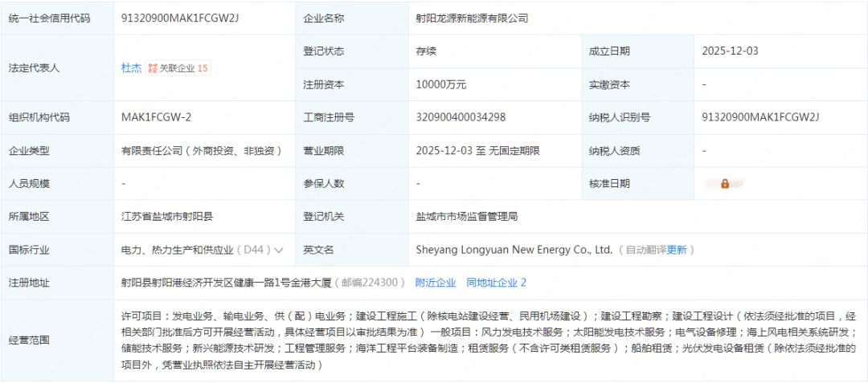The width and height of the screenshot is (868, 383).
Task: Click registered address 射阳县射阳港经济开发区健康一路1号金港大厦
Action: click(x=226, y=283)
